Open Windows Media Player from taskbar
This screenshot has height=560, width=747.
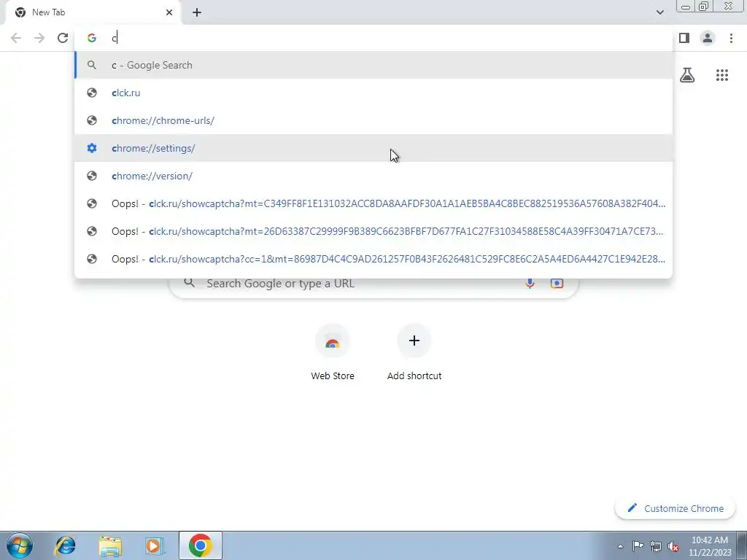(x=155, y=545)
